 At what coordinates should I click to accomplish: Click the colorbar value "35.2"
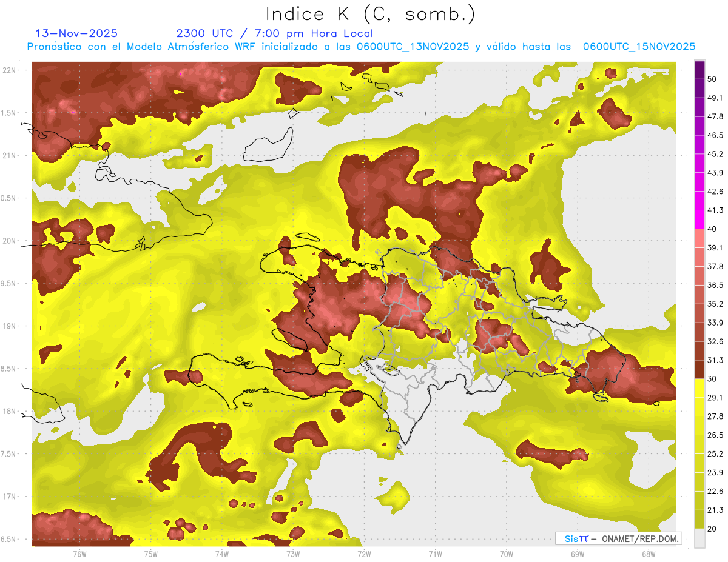pyautogui.click(x=715, y=304)
